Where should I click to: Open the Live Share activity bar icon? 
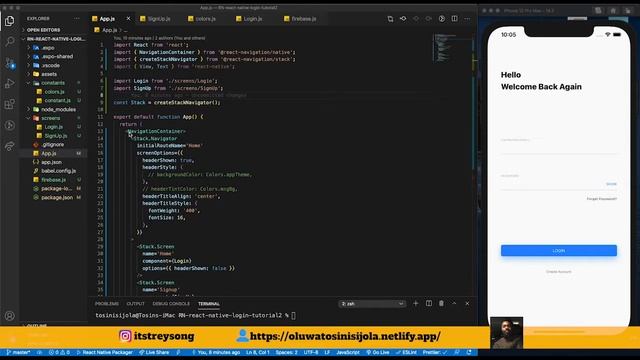[x=9, y=146]
